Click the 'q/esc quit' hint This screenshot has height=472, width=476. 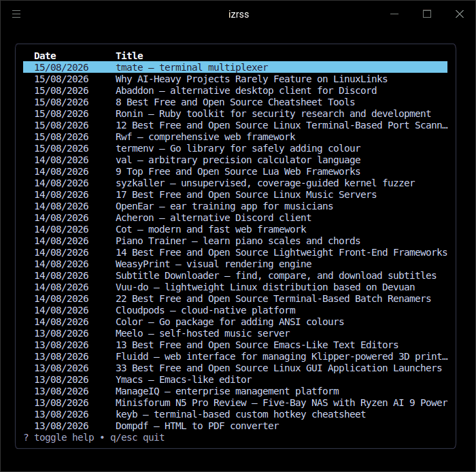[x=137, y=437]
